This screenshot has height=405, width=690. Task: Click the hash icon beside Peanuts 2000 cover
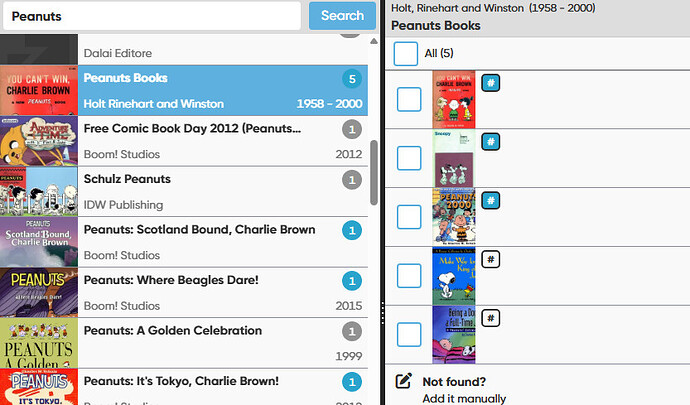(491, 201)
